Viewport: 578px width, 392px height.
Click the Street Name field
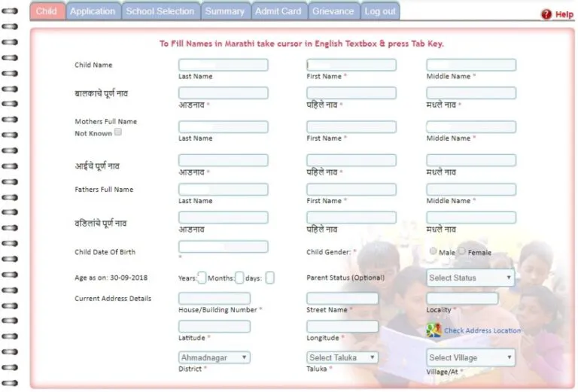coord(342,299)
